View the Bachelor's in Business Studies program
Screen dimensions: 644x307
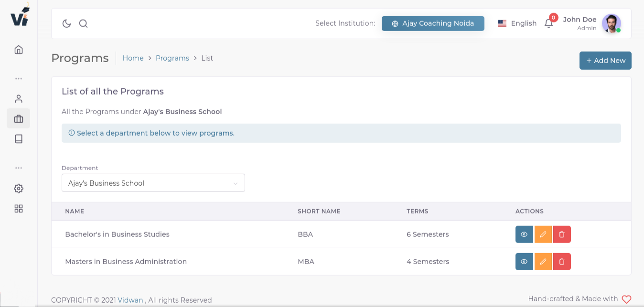tap(524, 234)
